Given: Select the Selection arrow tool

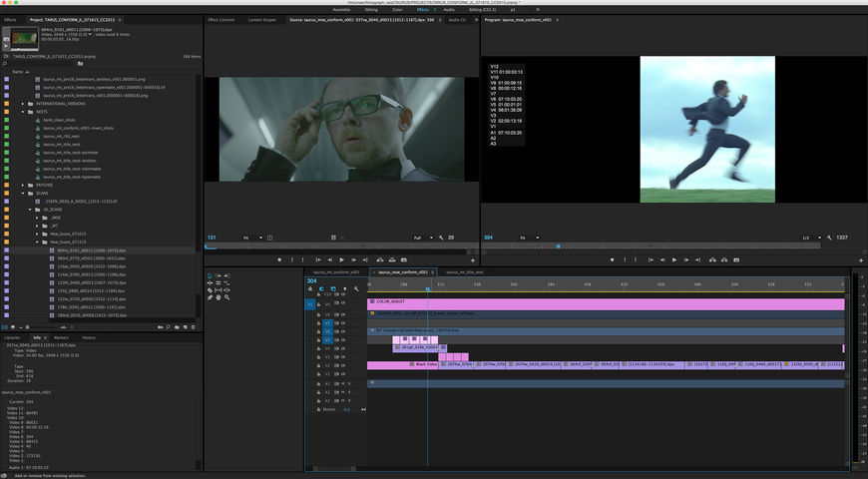Looking at the screenshot, I should click(210, 275).
